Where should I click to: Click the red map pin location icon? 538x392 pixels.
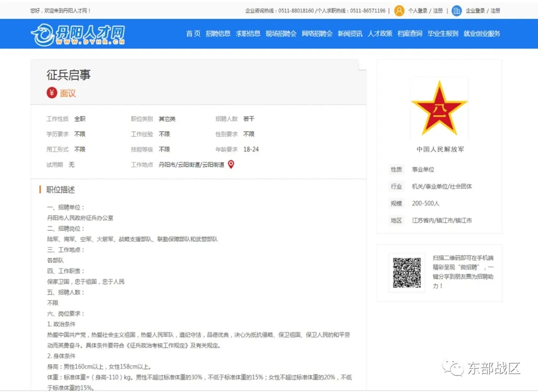click(x=231, y=164)
